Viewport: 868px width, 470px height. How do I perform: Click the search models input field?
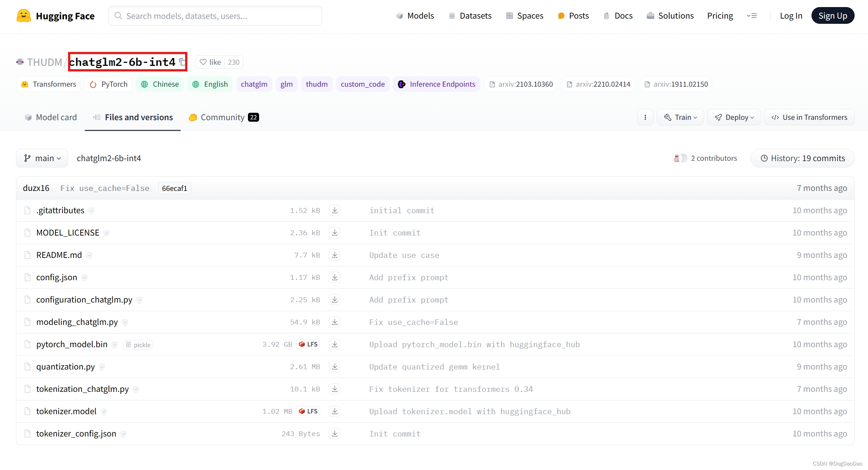pos(215,16)
